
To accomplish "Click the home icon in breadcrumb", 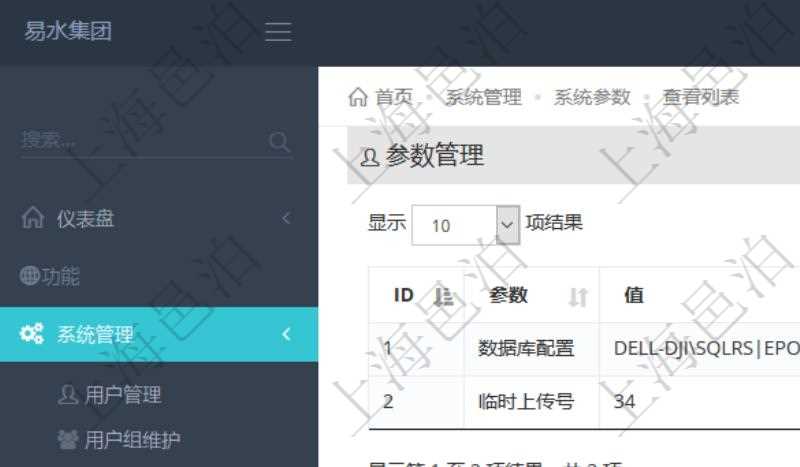I will tap(358, 96).
